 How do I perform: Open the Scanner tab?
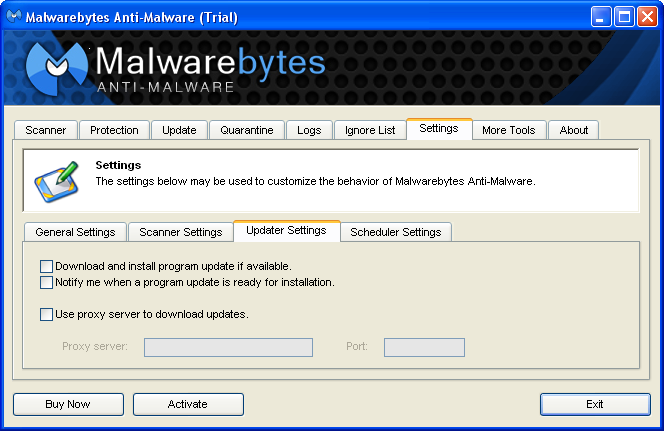[46, 130]
